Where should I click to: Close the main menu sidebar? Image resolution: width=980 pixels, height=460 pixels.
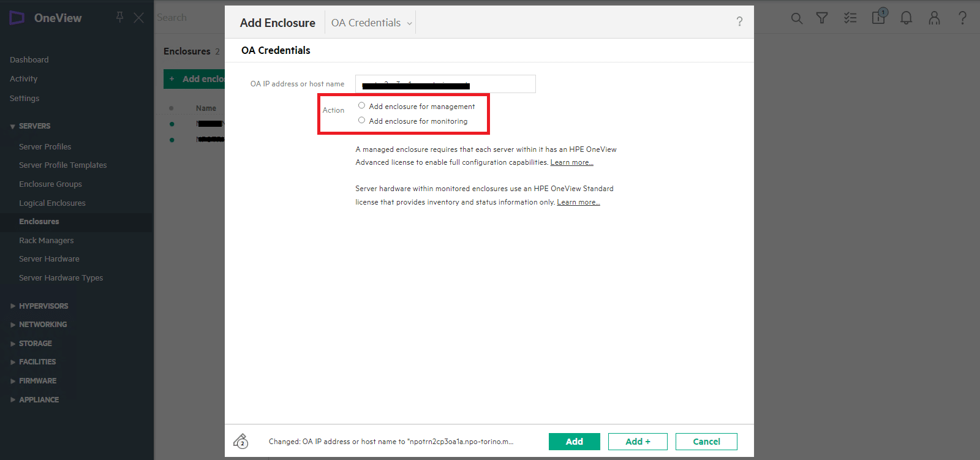(x=139, y=18)
